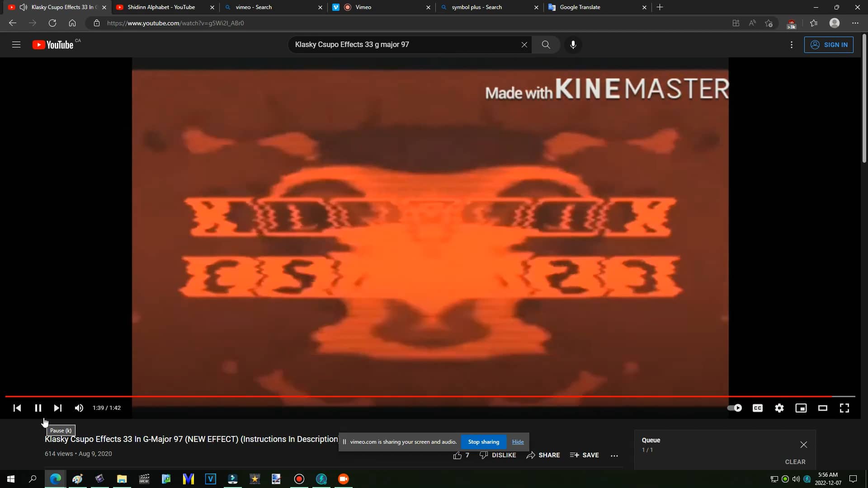The width and height of the screenshot is (868, 488).
Task: Enable closed captions
Action: click(x=757, y=408)
